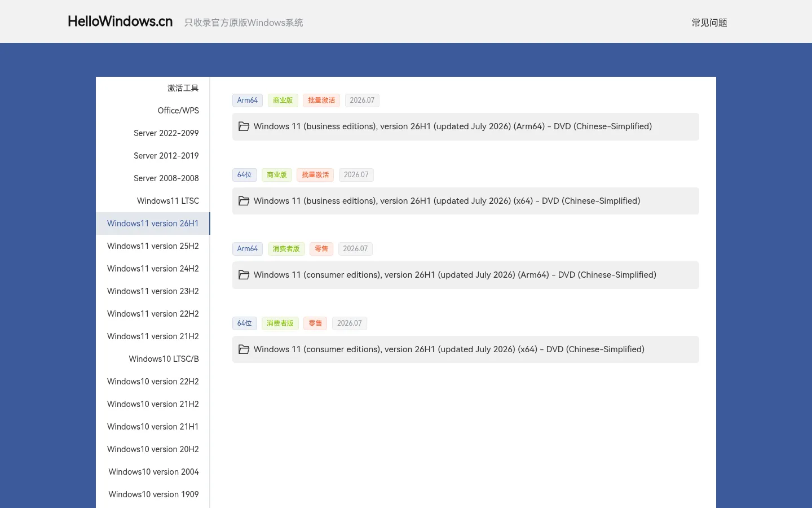This screenshot has width=812, height=508.
Task: Select Windows10 LTSC/B in sidebar
Action: [x=164, y=359]
